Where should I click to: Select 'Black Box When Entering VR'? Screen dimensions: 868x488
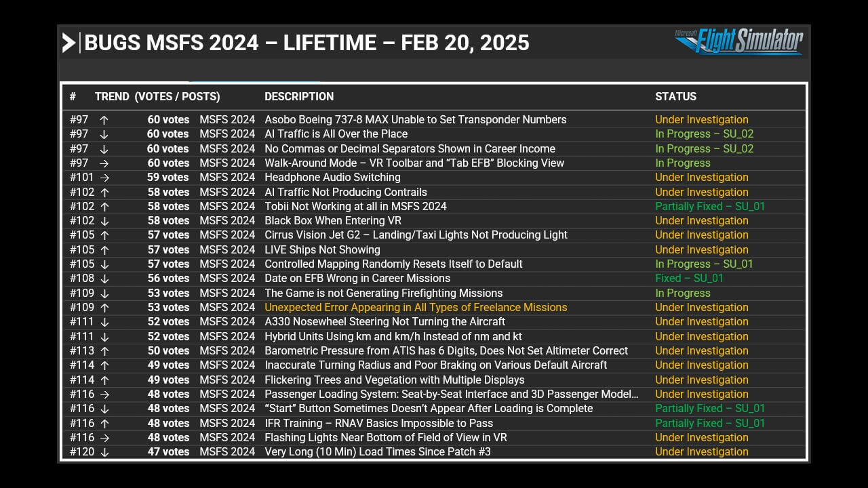click(333, 221)
